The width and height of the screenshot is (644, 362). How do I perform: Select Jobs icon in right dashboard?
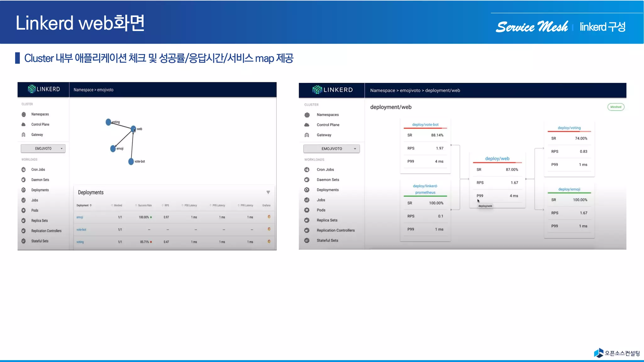tap(307, 200)
